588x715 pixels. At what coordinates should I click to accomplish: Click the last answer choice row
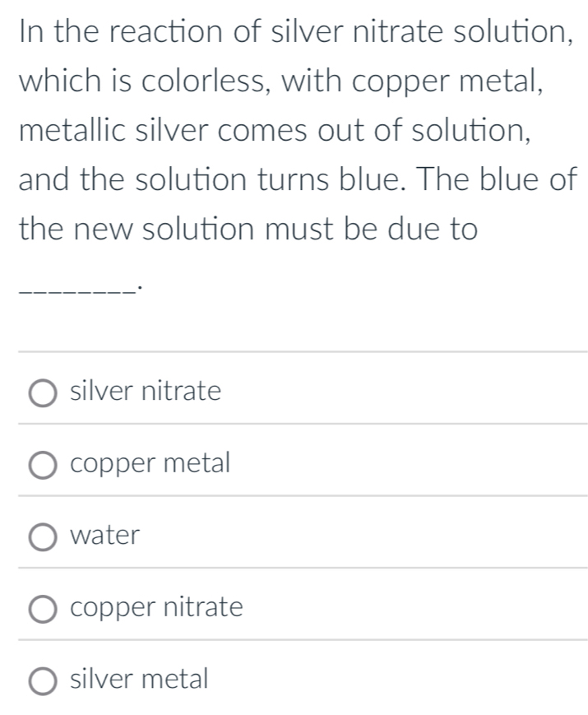tap(247, 680)
